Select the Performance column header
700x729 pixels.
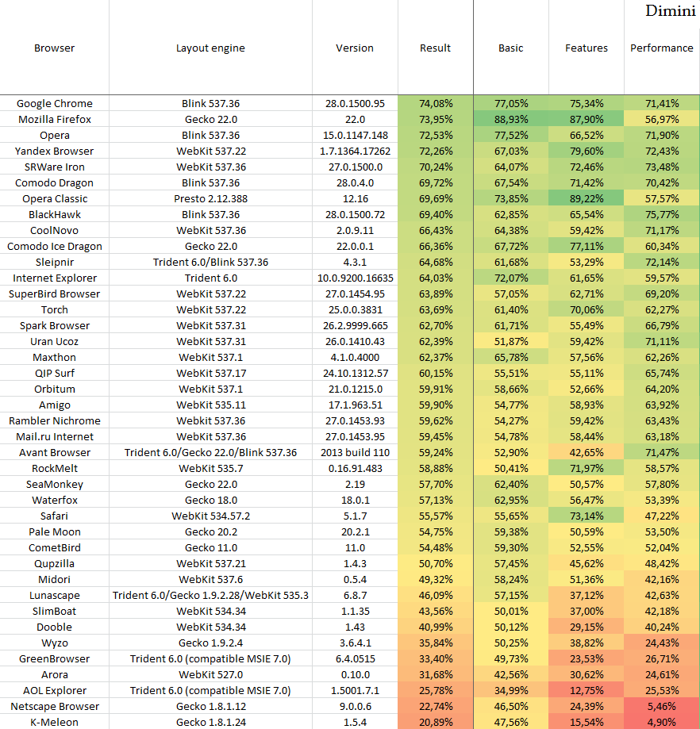coord(661,48)
